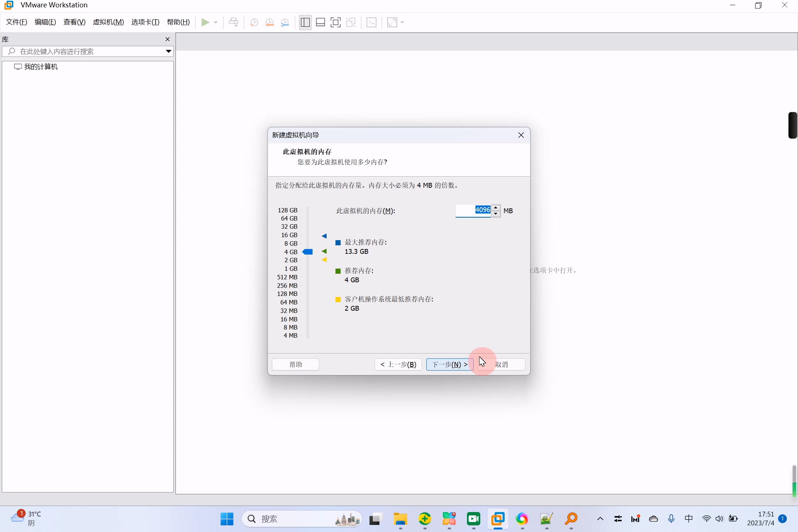
Task: Toggle the library sidebar view icon
Action: (305, 23)
